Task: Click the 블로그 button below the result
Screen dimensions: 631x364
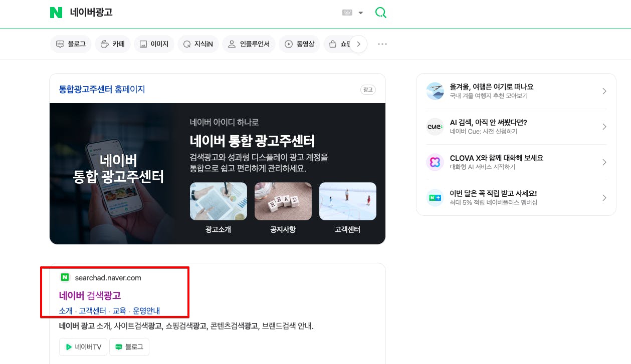Action: coord(129,347)
